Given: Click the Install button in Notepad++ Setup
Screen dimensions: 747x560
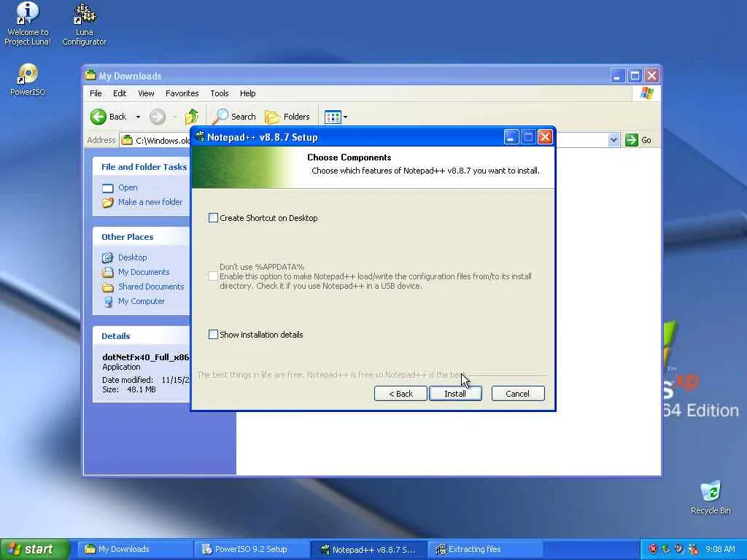Looking at the screenshot, I should [455, 394].
